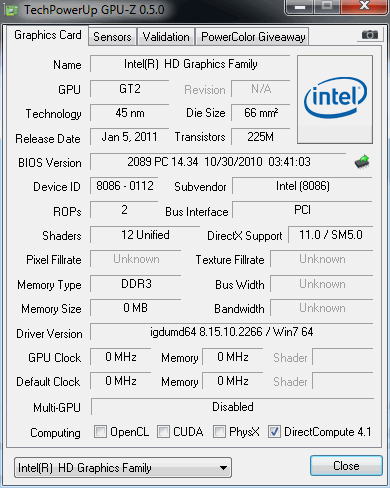
Task: Switch to the Sensors tab
Action: (112, 37)
